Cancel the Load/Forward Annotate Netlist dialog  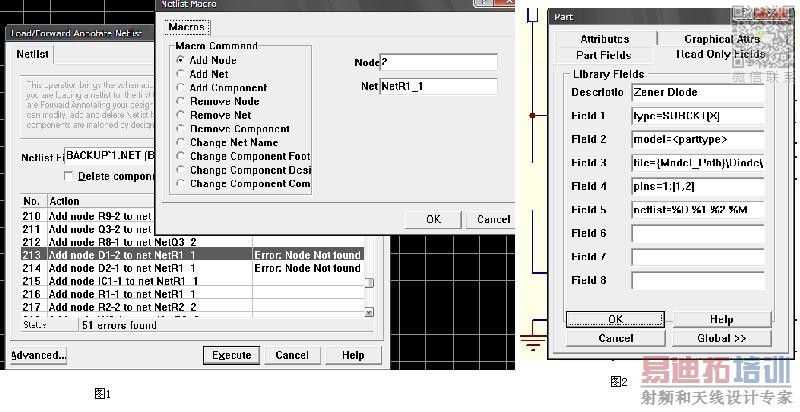pyautogui.click(x=292, y=355)
